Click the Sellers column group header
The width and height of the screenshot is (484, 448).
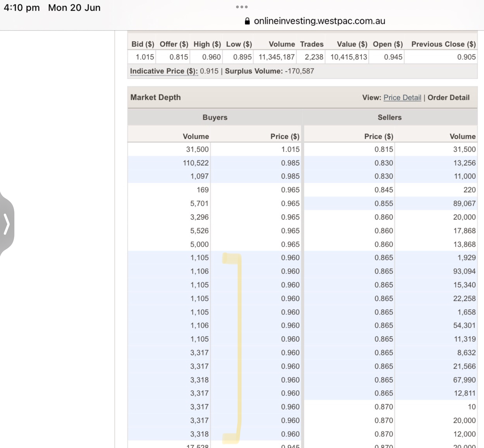point(389,118)
